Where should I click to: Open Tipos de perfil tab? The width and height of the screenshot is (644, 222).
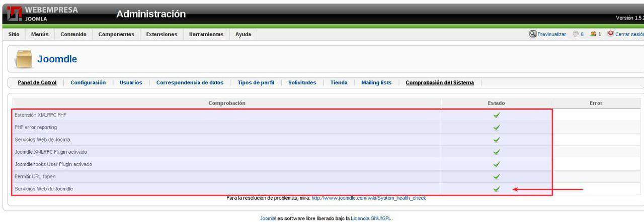coord(256,82)
